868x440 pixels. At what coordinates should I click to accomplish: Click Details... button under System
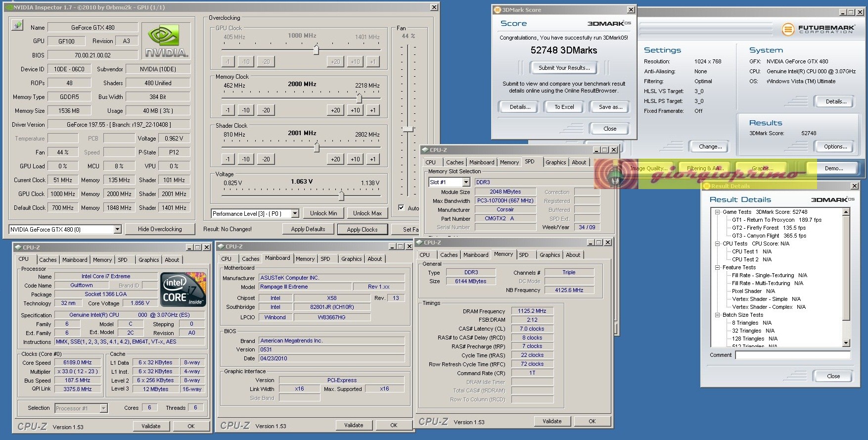(835, 101)
